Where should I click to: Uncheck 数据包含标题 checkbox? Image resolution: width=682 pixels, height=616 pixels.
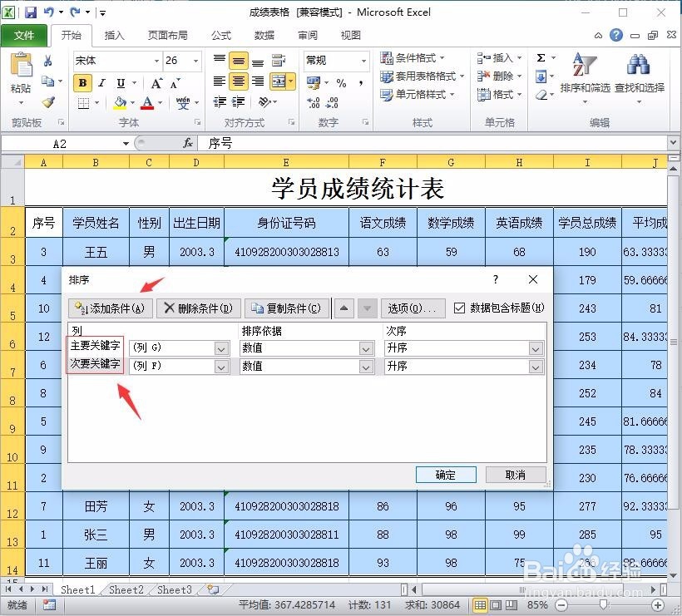coord(459,308)
